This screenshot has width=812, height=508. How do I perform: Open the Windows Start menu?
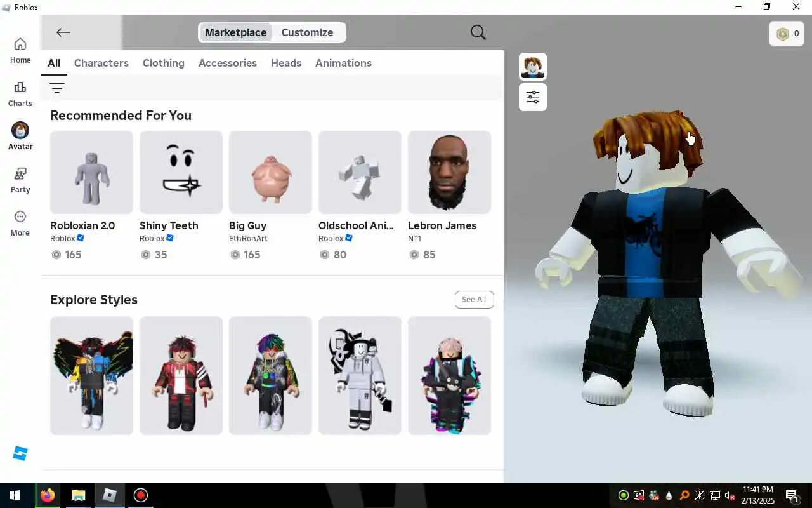point(15,495)
